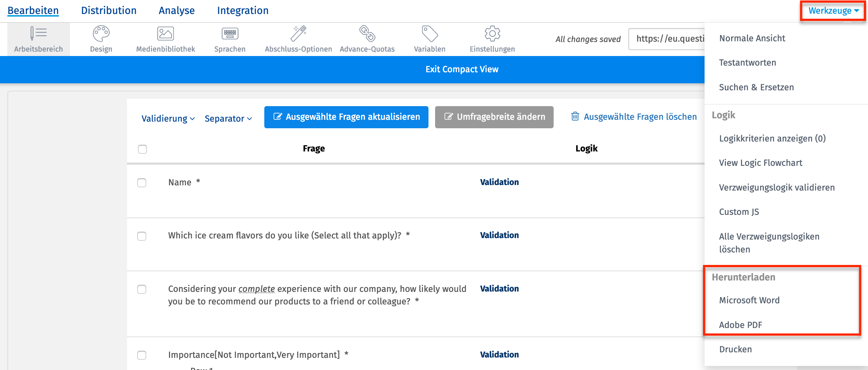Screen dimensions: 868x370
Task: Expand the Separator dropdown
Action: click(x=228, y=119)
